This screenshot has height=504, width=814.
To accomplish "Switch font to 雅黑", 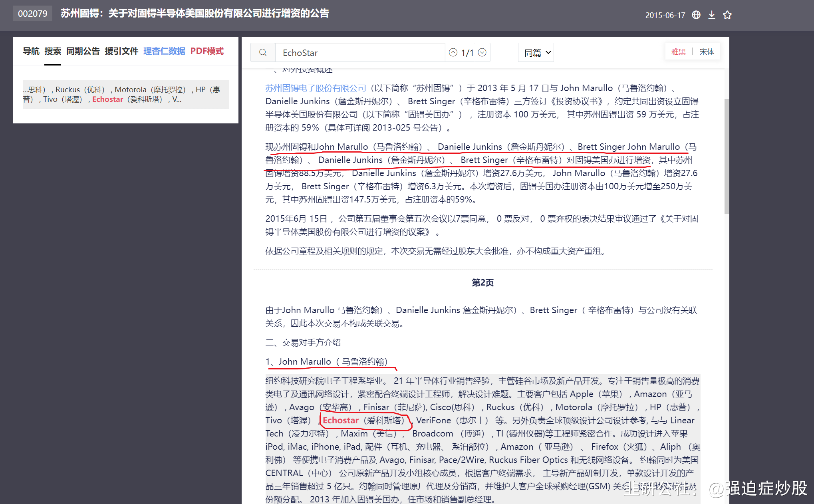I will (x=678, y=52).
